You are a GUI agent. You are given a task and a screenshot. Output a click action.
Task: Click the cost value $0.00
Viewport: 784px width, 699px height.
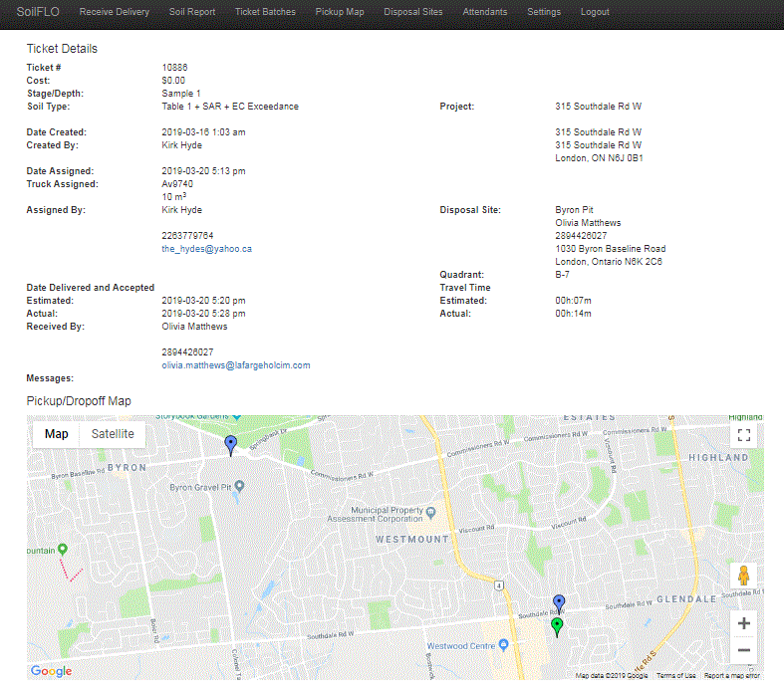tap(173, 81)
